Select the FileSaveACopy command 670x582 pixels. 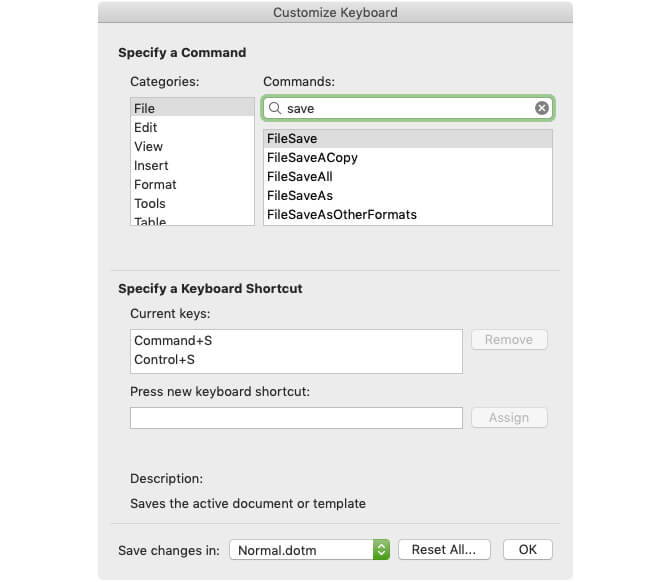coord(312,158)
